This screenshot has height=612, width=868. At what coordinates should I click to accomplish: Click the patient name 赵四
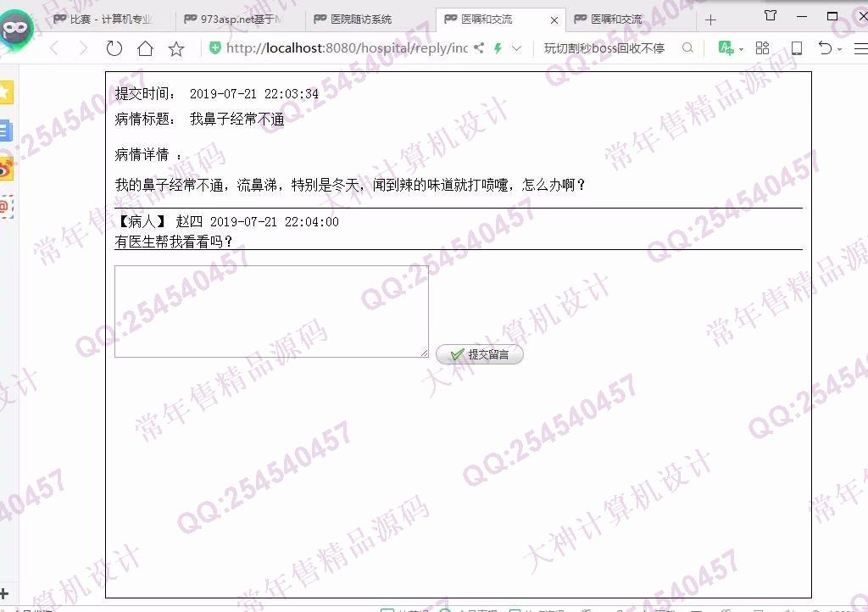tap(189, 222)
